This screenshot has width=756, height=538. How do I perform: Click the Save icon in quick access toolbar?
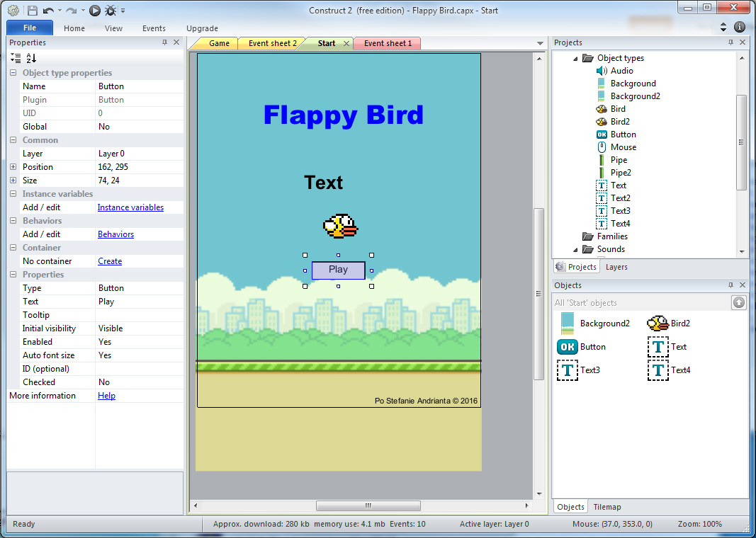point(32,10)
